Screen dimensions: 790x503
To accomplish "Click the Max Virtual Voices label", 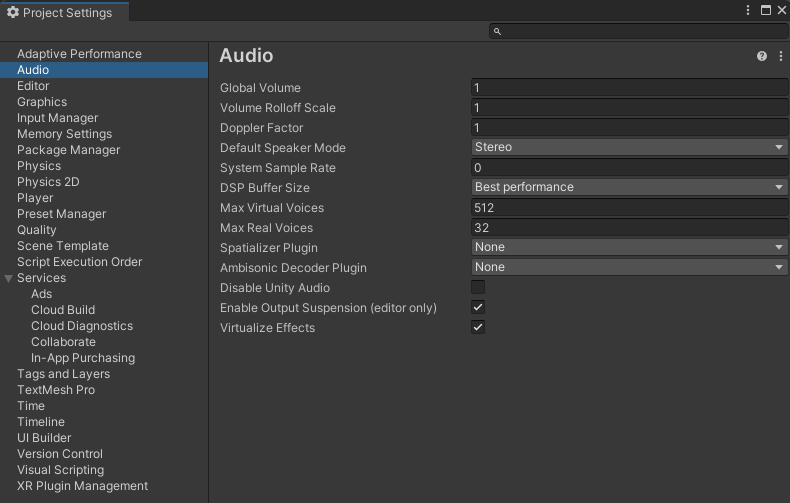I will (272, 208).
